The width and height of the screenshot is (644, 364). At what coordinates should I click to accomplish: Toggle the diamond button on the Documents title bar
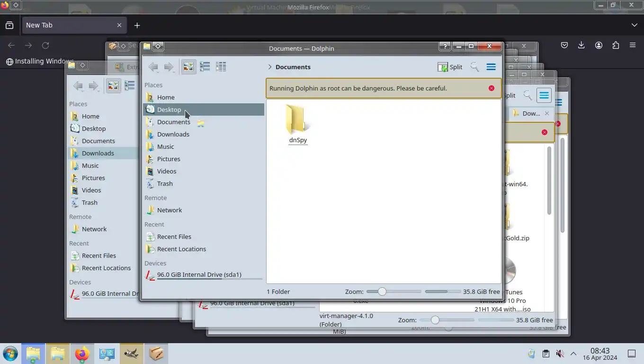tap(158, 46)
